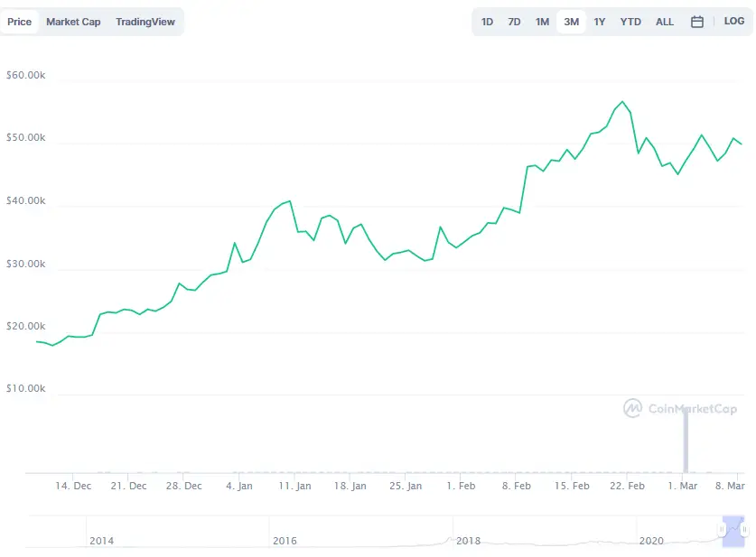Click the $40.00k axis label
The image size is (756, 557).
(25, 200)
